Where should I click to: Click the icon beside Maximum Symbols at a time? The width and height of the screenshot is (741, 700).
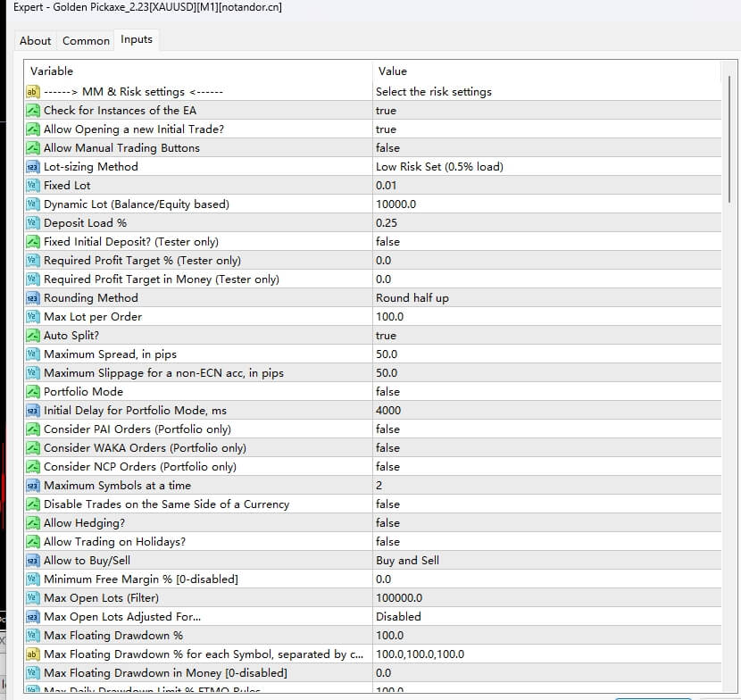[x=33, y=486]
